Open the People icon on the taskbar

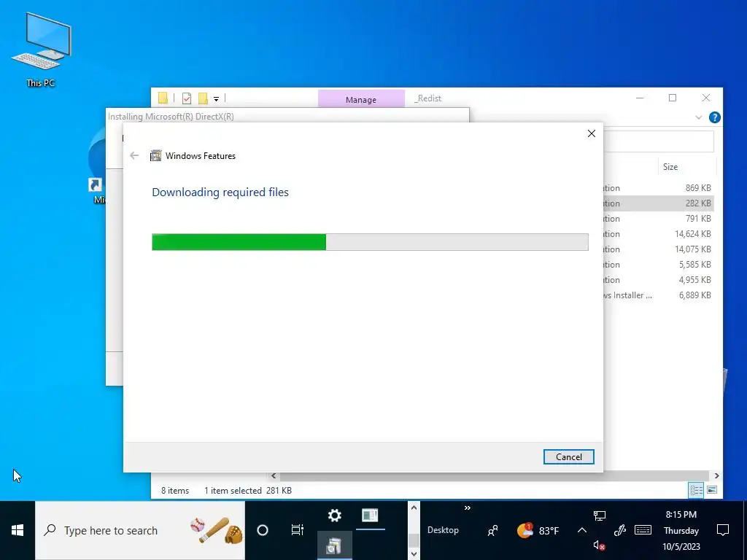click(x=492, y=530)
